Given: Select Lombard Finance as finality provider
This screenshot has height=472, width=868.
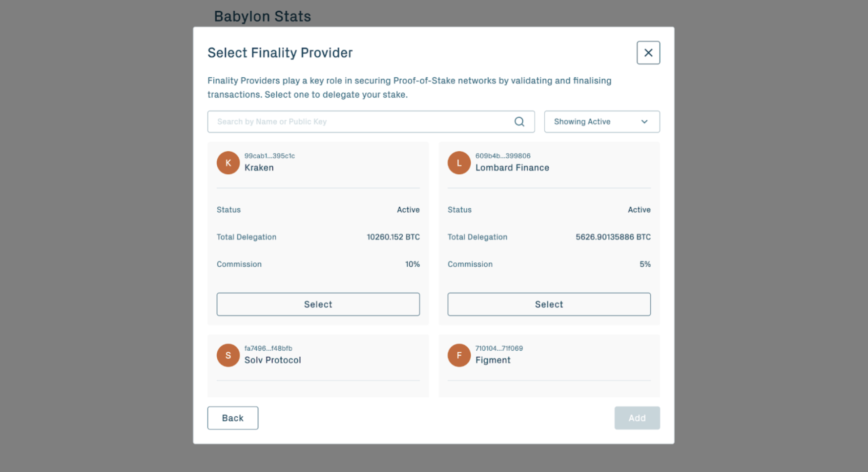Looking at the screenshot, I should 549,304.
